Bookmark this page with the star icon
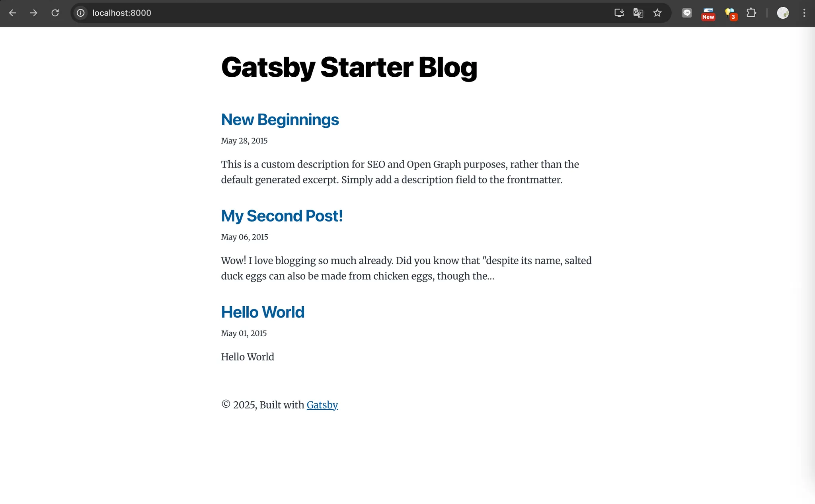 point(657,13)
